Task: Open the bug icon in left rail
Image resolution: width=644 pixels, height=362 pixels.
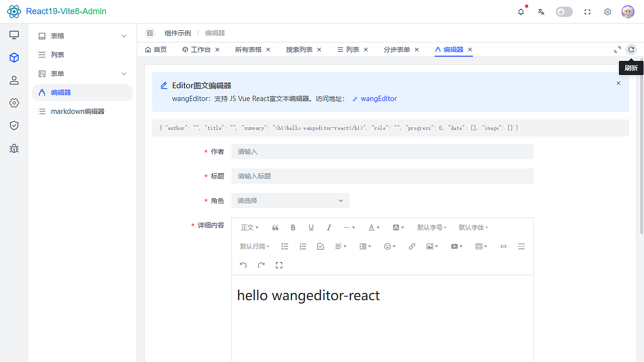Action: point(14,148)
